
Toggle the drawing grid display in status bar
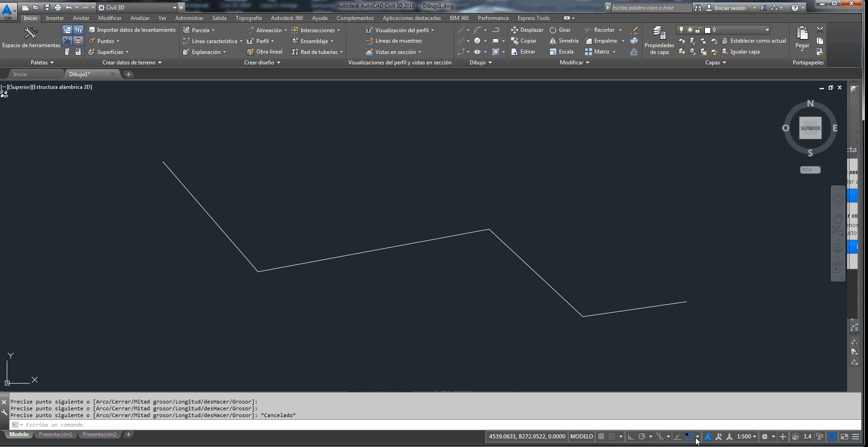(x=601, y=437)
